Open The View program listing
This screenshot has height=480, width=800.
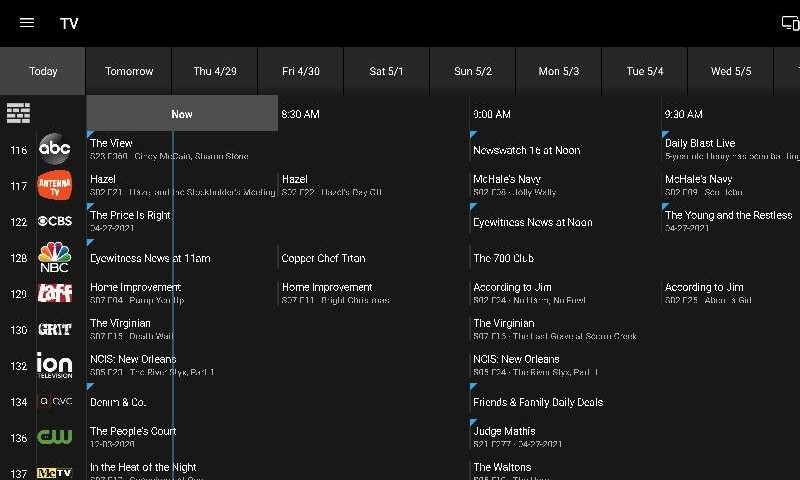coord(180,149)
